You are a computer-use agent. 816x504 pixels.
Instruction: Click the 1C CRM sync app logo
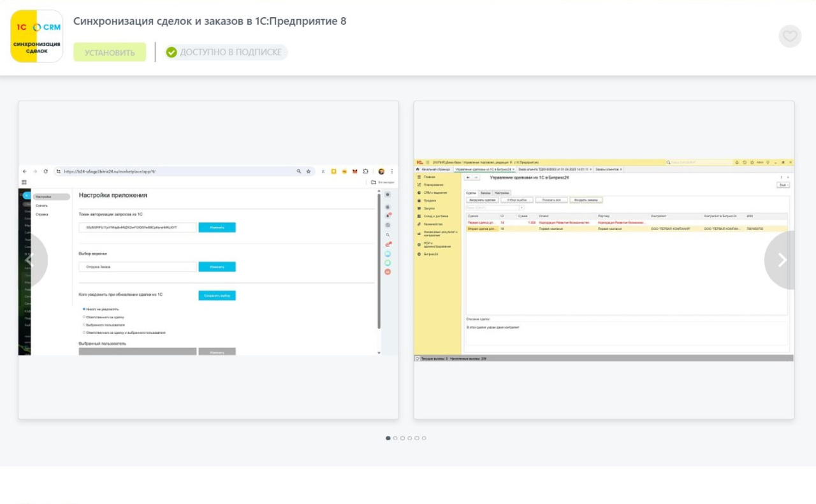tap(37, 36)
